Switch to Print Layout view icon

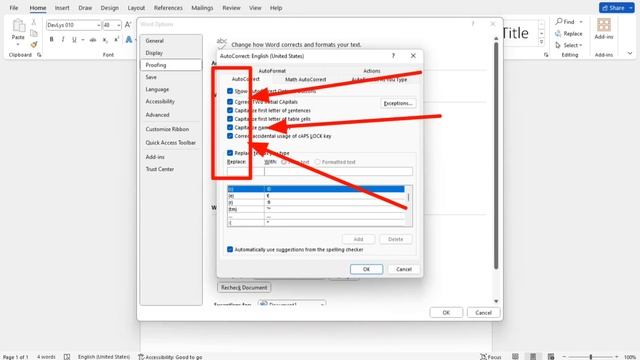pos(533,356)
